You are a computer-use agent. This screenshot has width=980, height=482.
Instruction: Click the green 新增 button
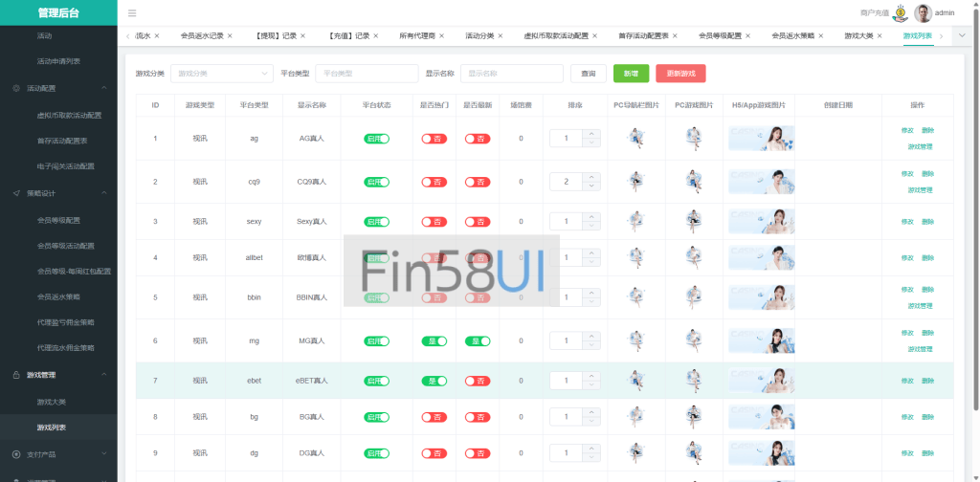pos(631,73)
